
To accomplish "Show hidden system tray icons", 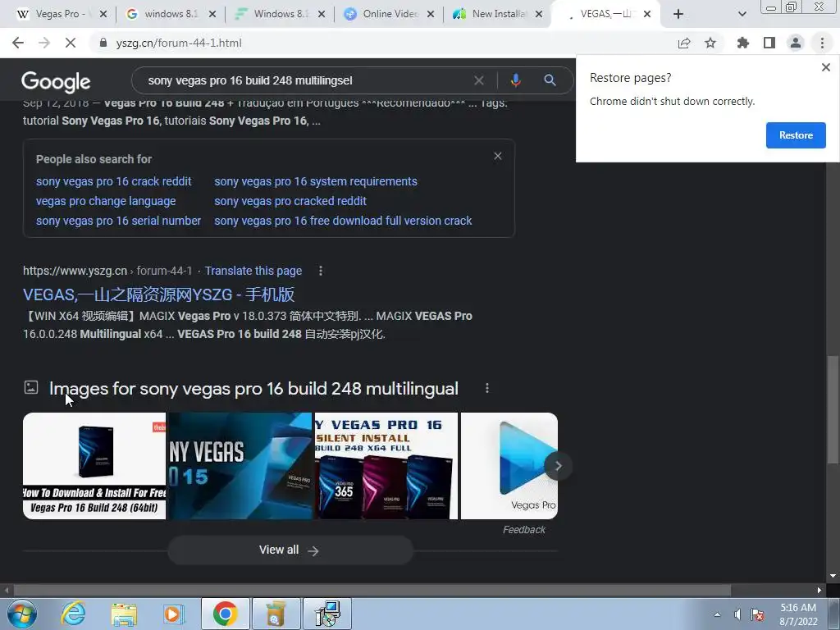I will (x=717, y=614).
